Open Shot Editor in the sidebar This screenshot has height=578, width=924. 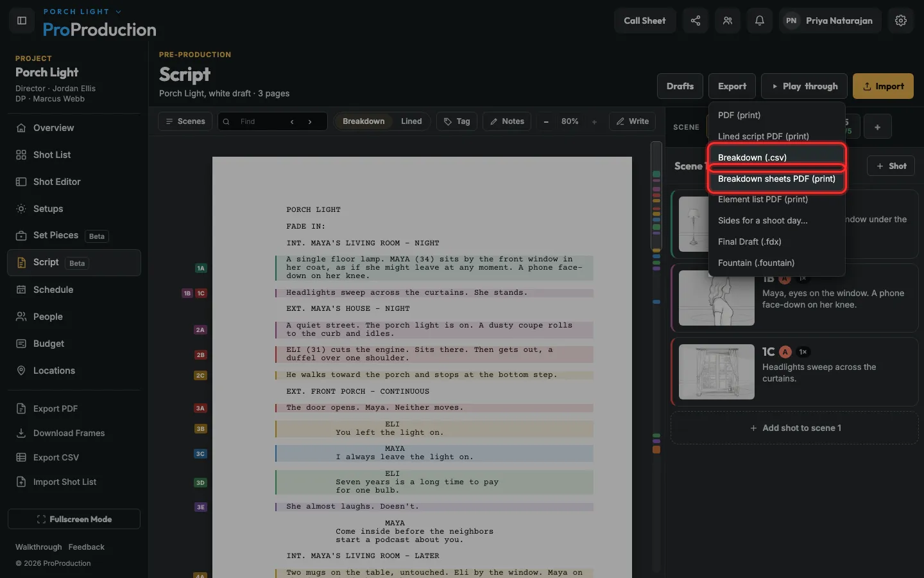tap(74, 182)
